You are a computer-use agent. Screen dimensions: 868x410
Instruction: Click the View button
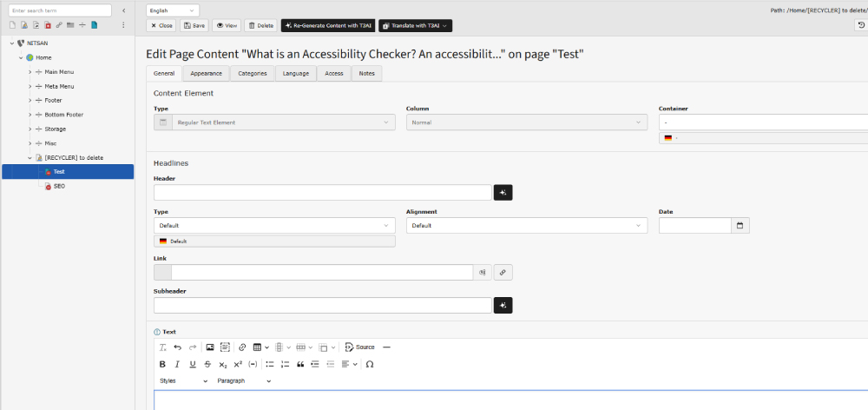tap(227, 25)
